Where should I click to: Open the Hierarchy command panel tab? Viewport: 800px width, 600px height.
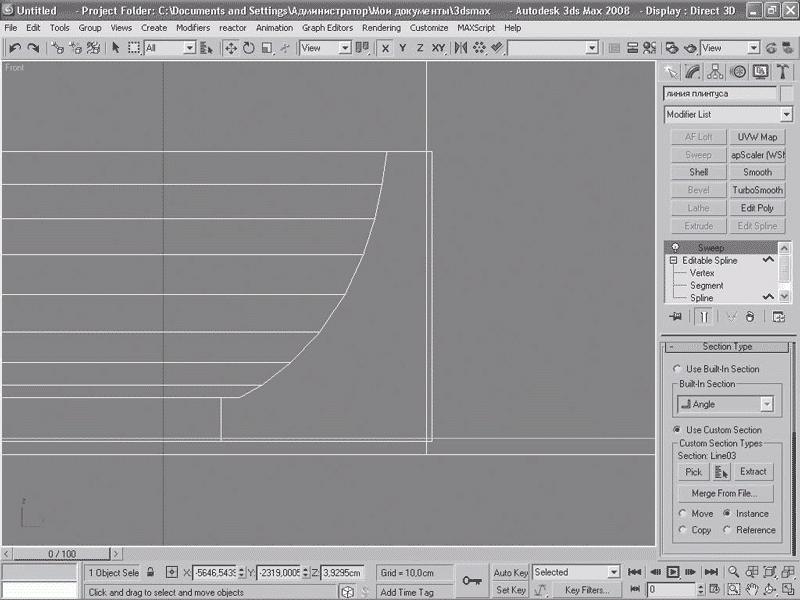coord(716,72)
